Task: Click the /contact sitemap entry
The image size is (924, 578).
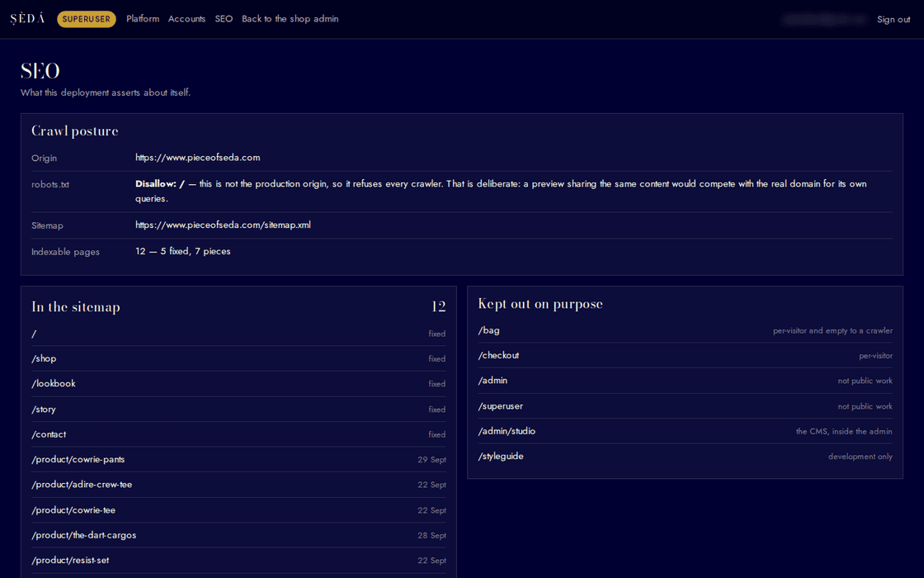Action: click(238, 434)
